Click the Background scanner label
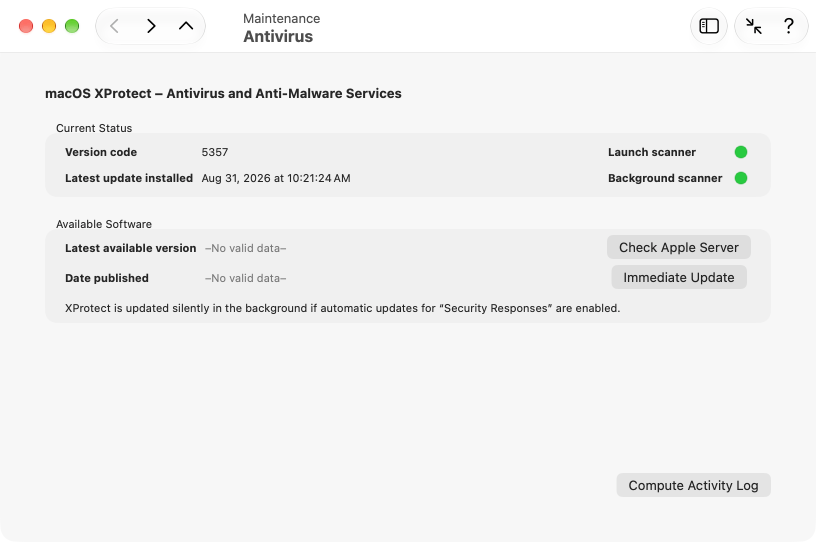Image resolution: width=816 pixels, height=542 pixels. point(665,178)
